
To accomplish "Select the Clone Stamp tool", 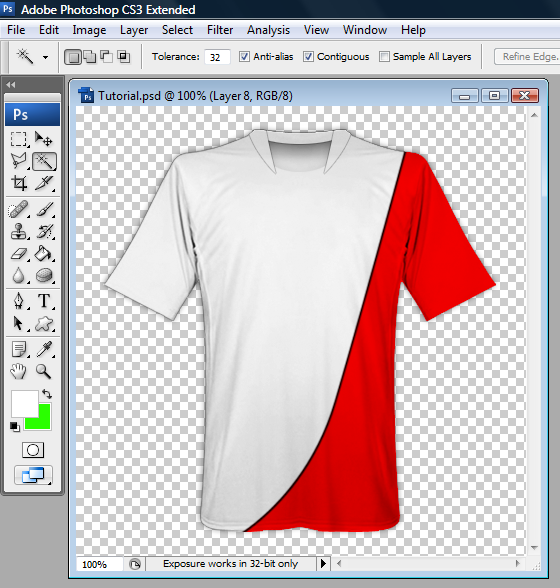I will click(19, 231).
